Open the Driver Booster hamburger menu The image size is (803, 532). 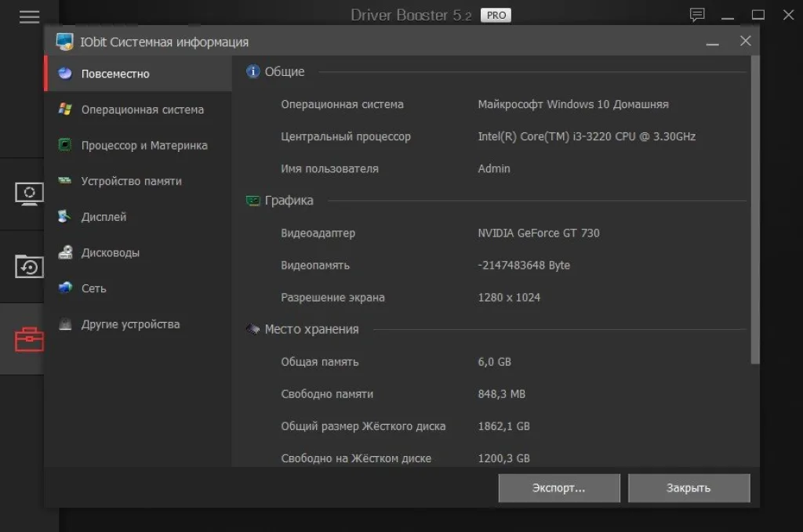pyautogui.click(x=29, y=17)
